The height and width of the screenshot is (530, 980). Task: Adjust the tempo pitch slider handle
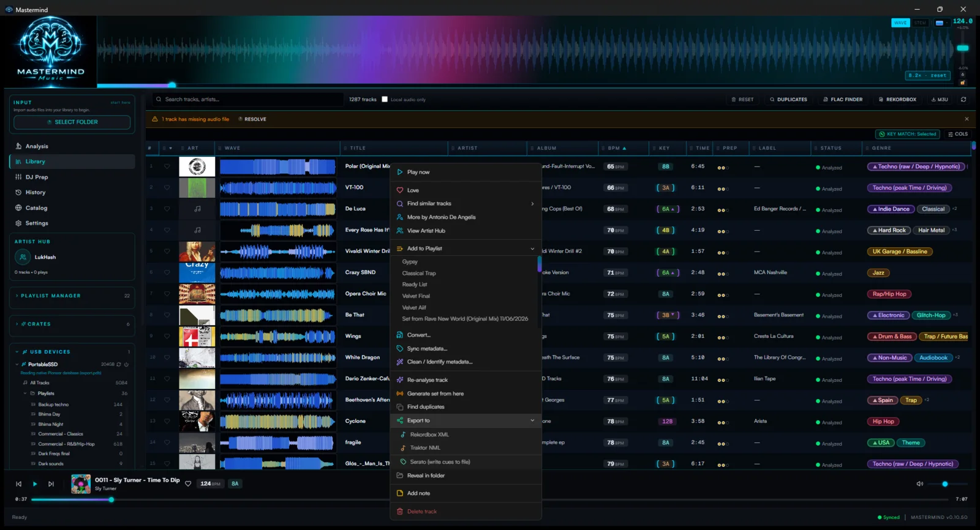(x=963, y=48)
